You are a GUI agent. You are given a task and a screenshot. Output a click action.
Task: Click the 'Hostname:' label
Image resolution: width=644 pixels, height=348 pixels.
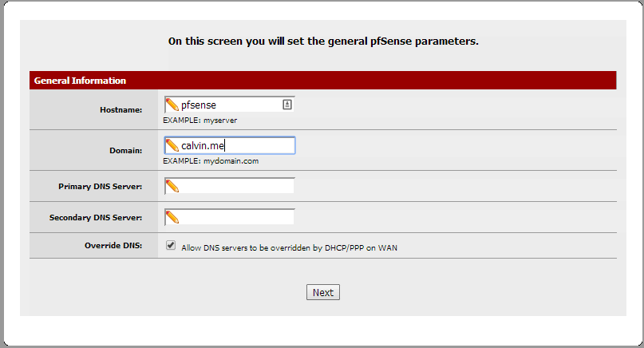(x=121, y=109)
